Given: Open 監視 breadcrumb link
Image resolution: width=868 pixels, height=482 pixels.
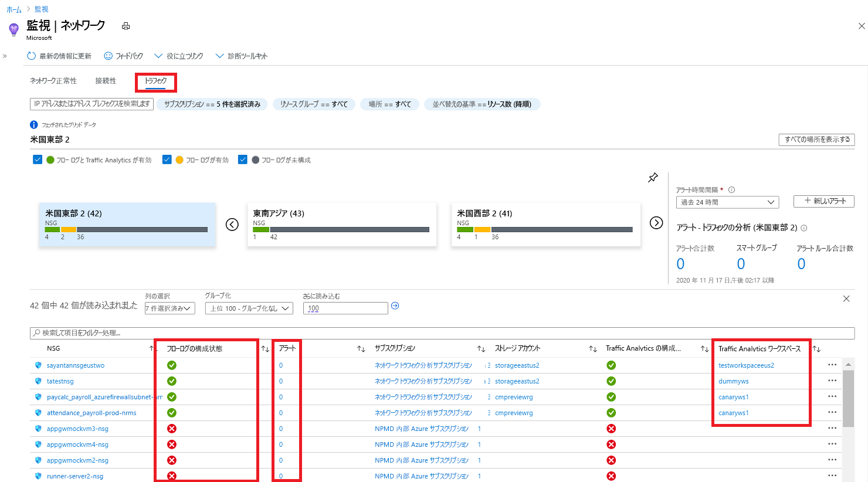Looking at the screenshot, I should pos(41,9).
